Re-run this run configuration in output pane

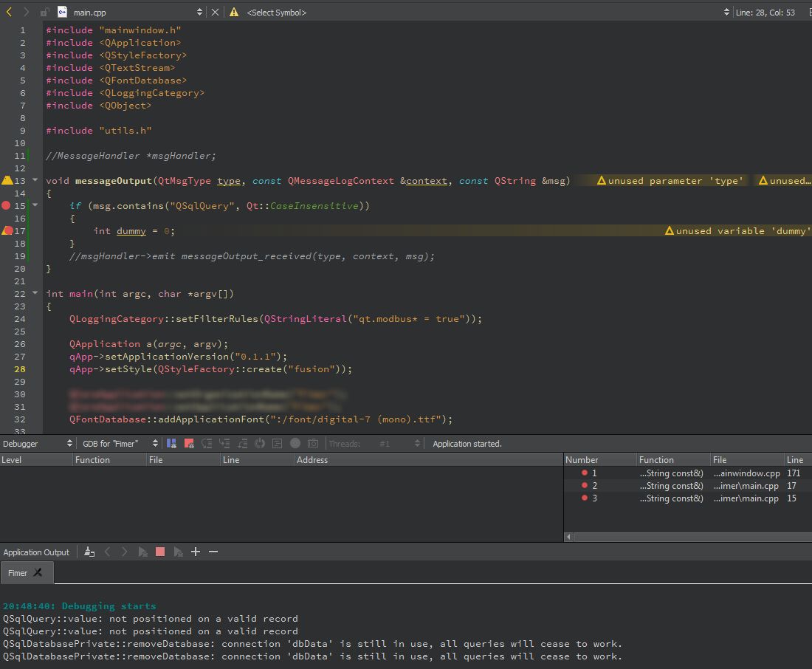pos(142,552)
